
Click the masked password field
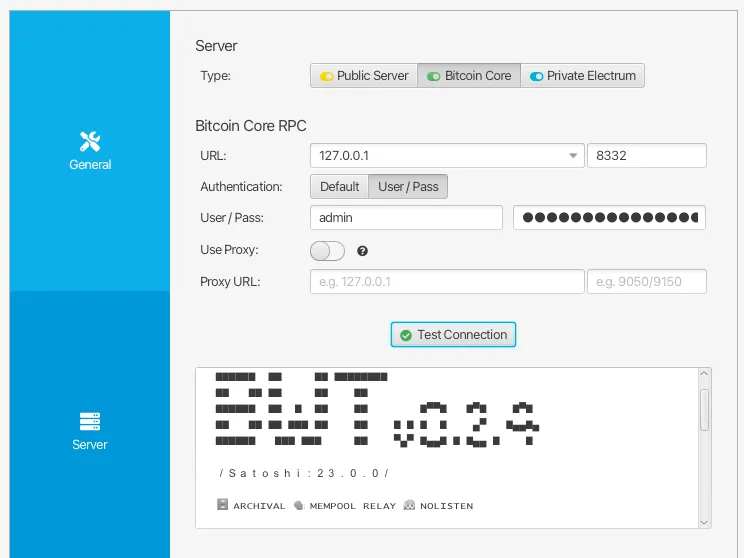click(609, 218)
